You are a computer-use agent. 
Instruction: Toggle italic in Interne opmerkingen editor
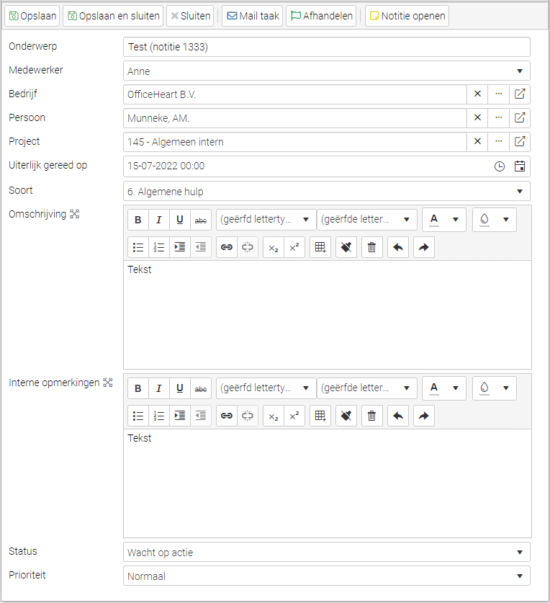[159, 388]
